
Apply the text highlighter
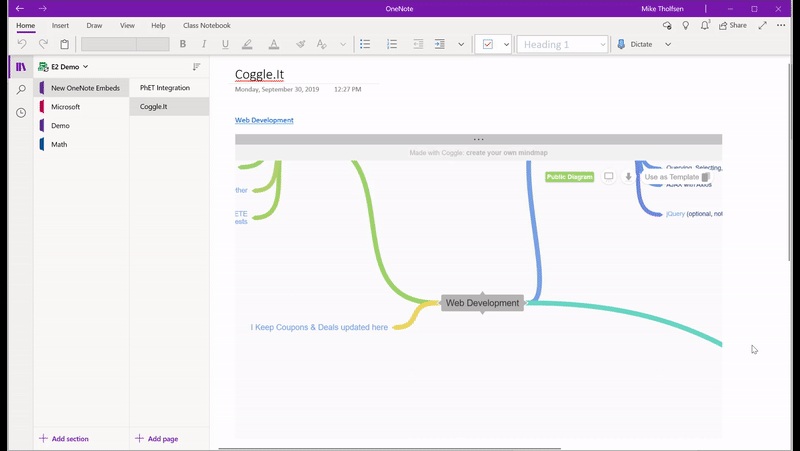pos(247,44)
